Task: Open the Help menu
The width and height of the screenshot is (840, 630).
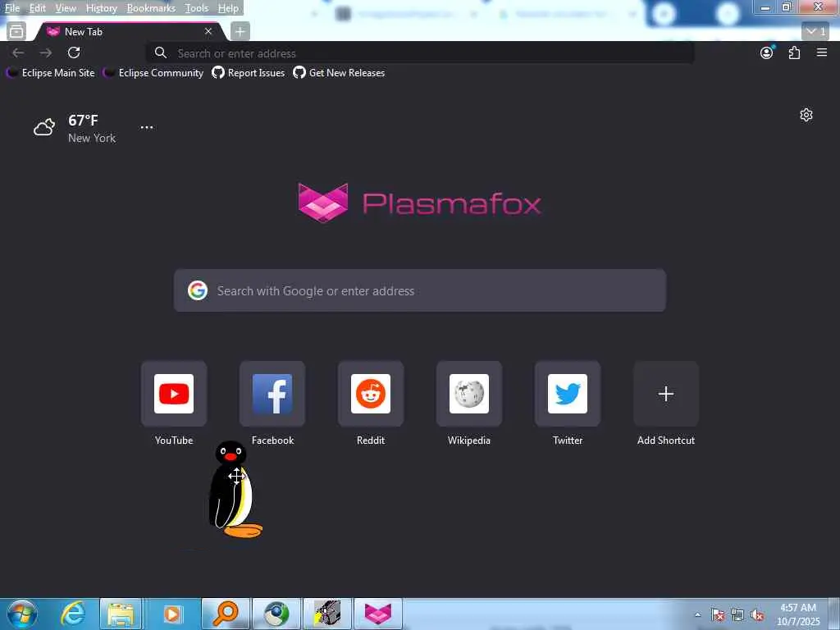Action: pyautogui.click(x=228, y=8)
